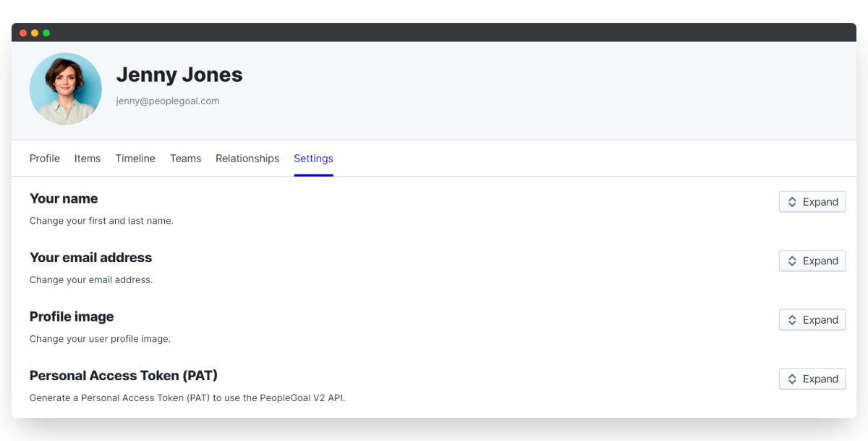Click the PeopleGoal V2 API description text
Viewport: 868px width, 441px height.
tap(187, 398)
